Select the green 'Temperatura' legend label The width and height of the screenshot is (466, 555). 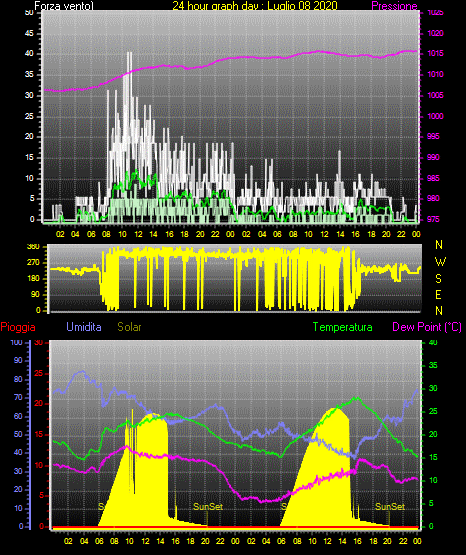pyautogui.click(x=343, y=327)
